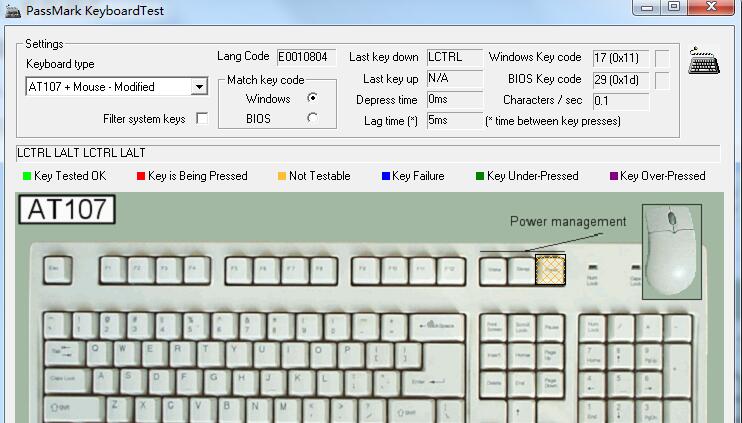The height and width of the screenshot is (423, 742).
Task: Click the F8 key on the keyboard image
Action: click(324, 271)
